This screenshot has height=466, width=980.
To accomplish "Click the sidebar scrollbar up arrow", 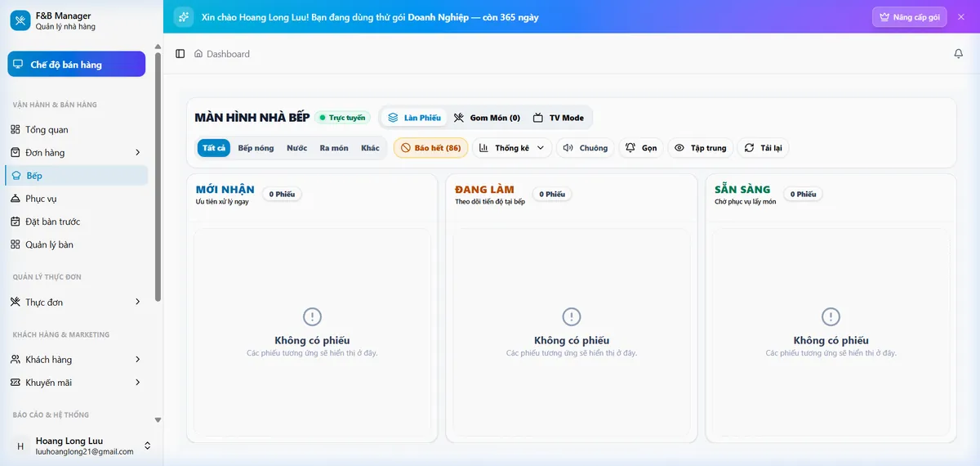I will pyautogui.click(x=158, y=47).
